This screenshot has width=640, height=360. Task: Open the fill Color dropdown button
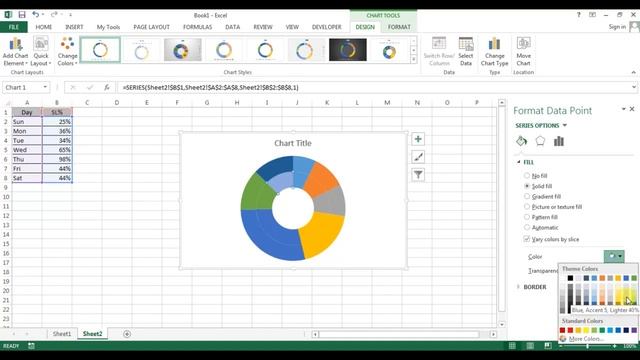click(x=614, y=256)
